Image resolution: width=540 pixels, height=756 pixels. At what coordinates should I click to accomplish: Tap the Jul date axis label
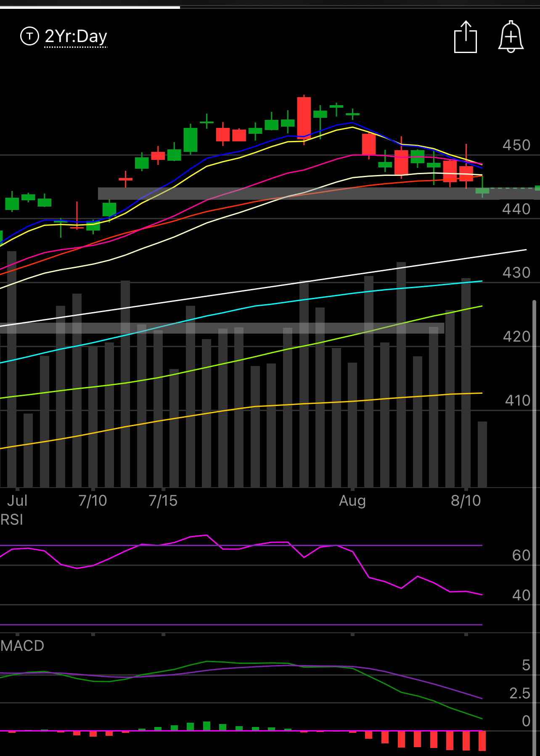(x=17, y=501)
